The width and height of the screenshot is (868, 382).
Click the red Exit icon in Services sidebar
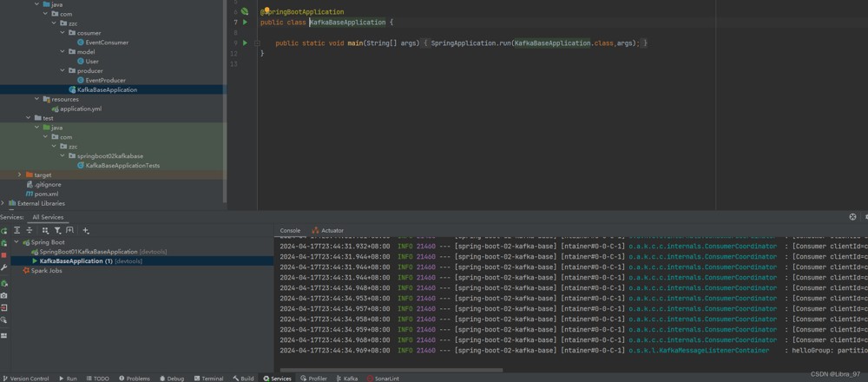pyautogui.click(x=3, y=308)
